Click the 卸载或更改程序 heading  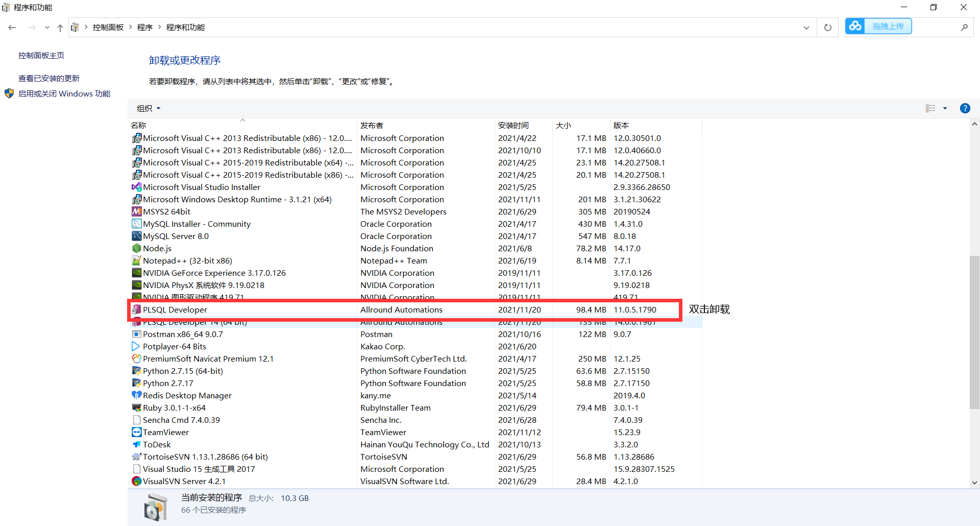click(x=185, y=60)
